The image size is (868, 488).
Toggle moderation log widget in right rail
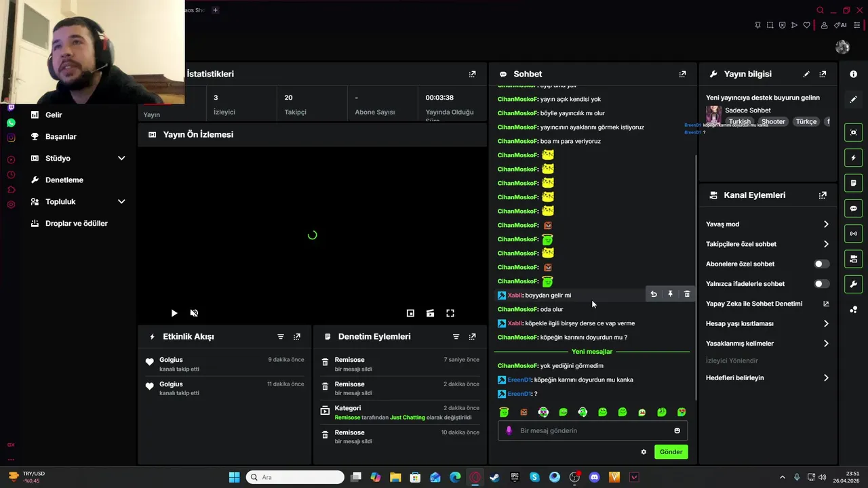click(x=853, y=183)
